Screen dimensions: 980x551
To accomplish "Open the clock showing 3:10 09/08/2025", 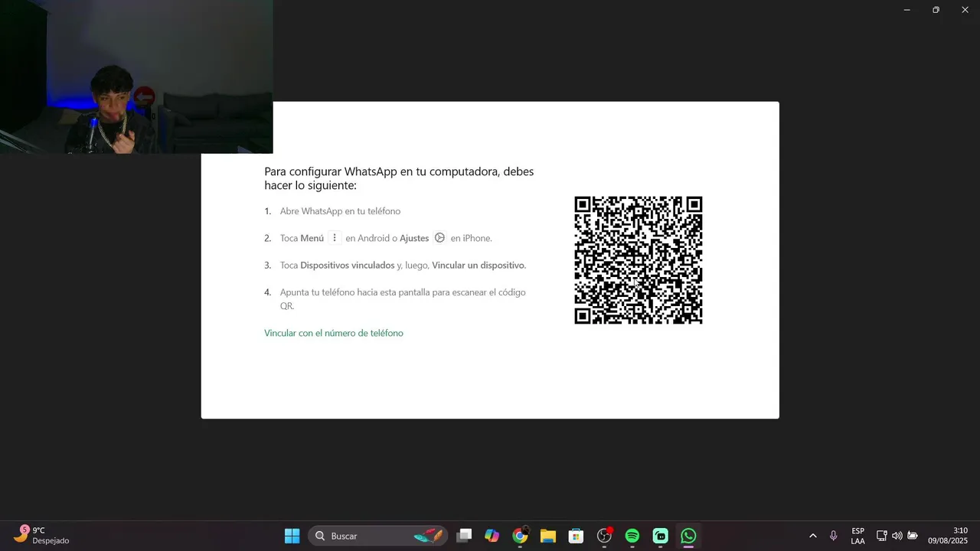I will tap(948, 536).
